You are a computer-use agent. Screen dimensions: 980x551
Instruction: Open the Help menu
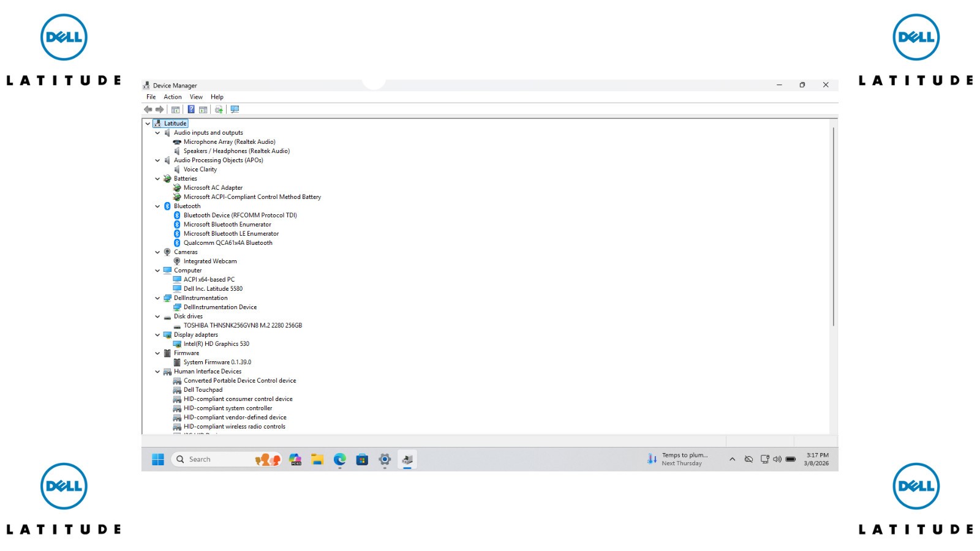tap(217, 97)
